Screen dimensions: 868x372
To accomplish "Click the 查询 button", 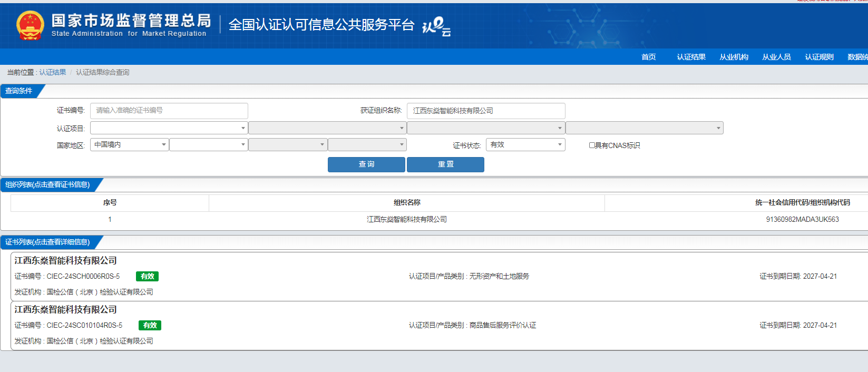I will (x=366, y=164).
